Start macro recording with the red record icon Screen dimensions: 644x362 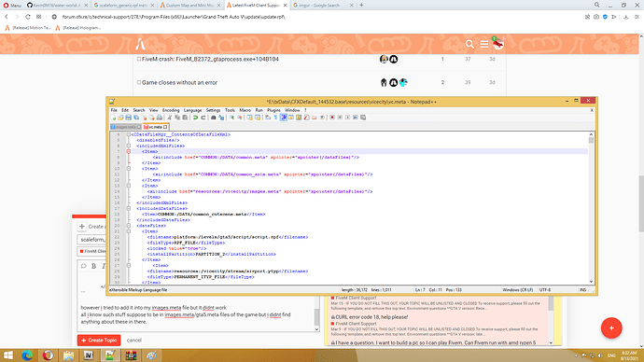(x=332, y=118)
